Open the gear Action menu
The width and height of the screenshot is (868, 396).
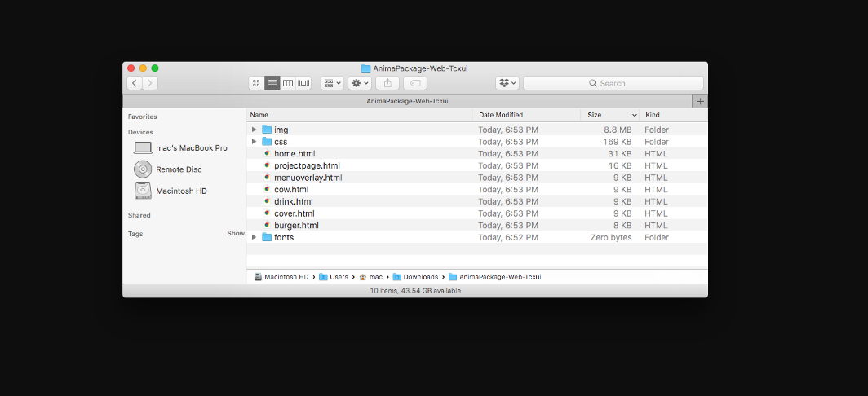[x=360, y=83]
